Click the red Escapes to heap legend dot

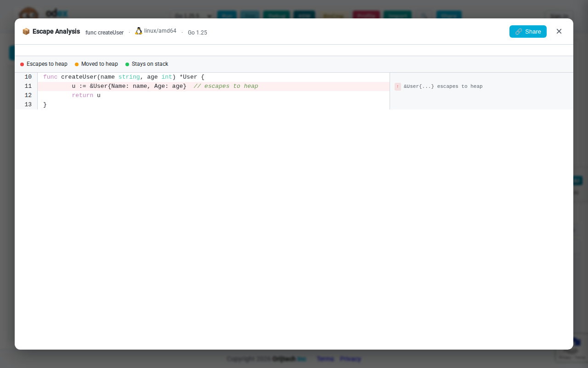22,64
